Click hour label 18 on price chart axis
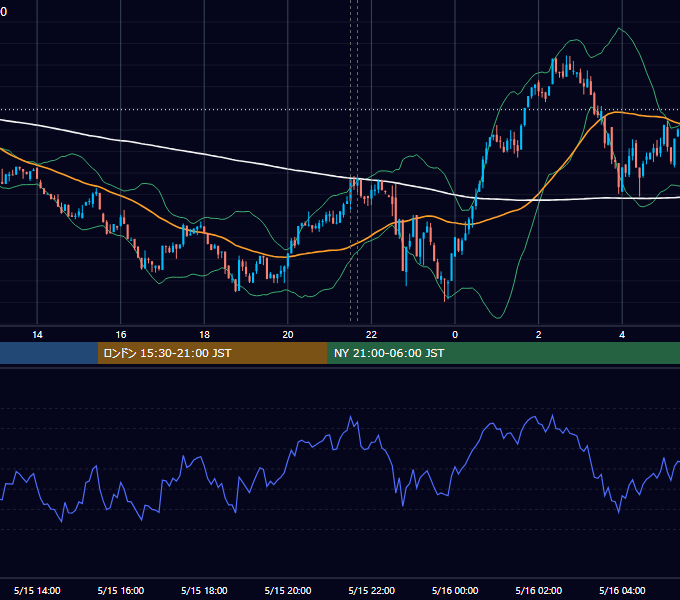 coord(204,335)
